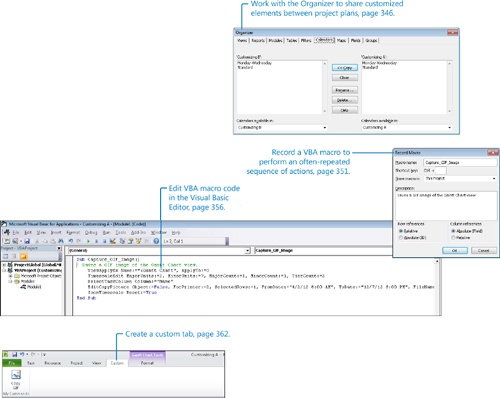
Task: Click the Rename button in Organizer
Action: (x=345, y=90)
